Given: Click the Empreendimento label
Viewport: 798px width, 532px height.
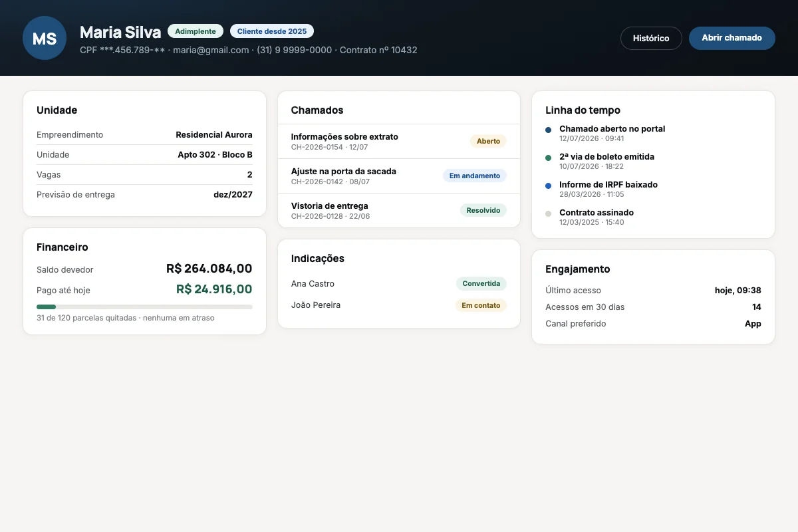Looking at the screenshot, I should point(70,134).
